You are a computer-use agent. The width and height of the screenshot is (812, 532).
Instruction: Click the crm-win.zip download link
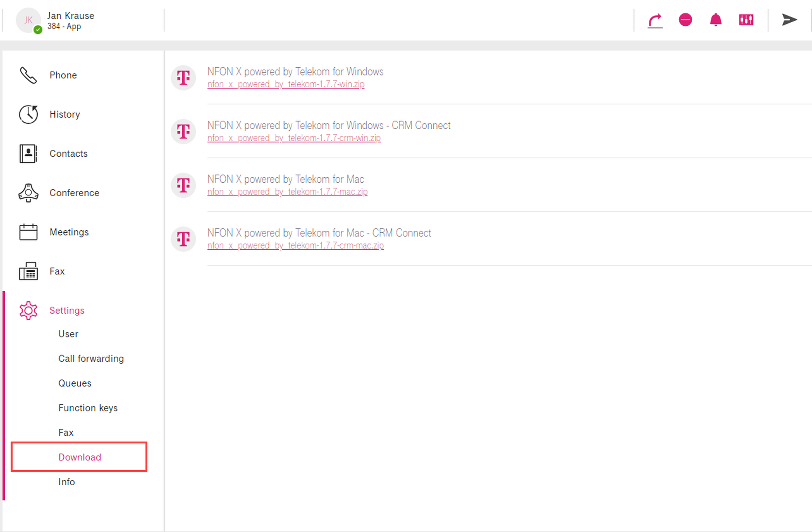(294, 138)
